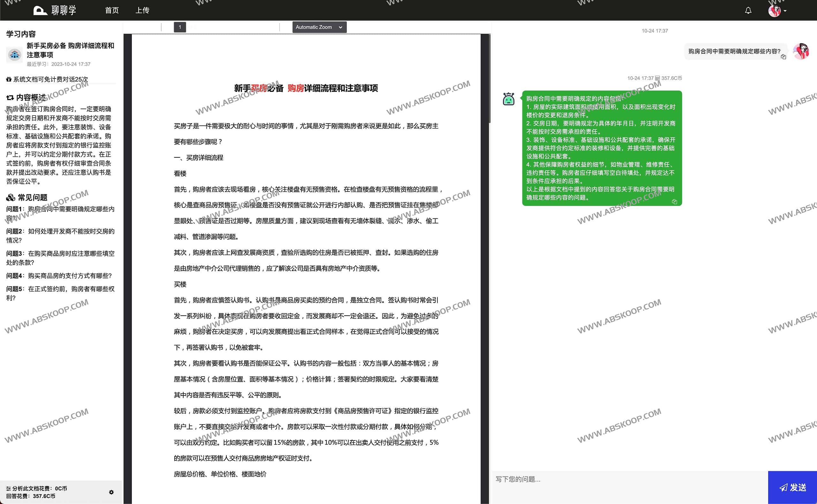
Task: Go to the 首页 menu item
Action: coord(111,10)
